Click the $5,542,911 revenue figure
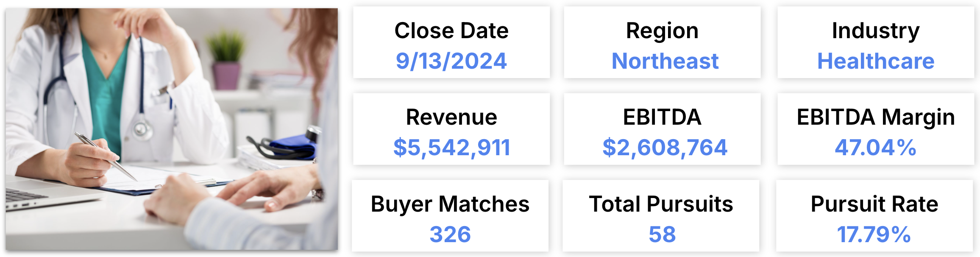980x257 pixels. tap(451, 148)
